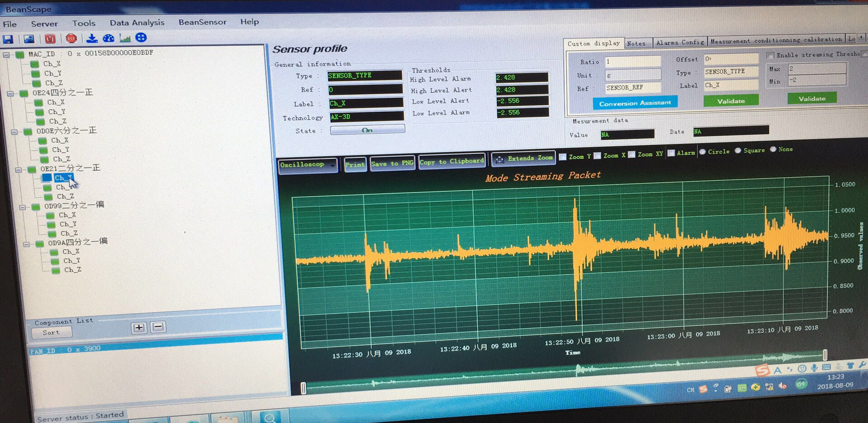Switch to the Alarms Config tab
Screen dimensions: 868x423
click(x=680, y=42)
